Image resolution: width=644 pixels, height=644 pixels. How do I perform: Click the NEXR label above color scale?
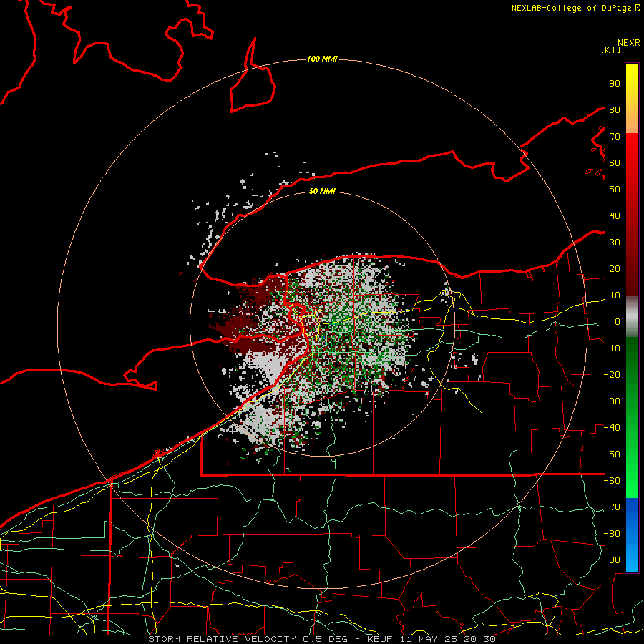[628, 43]
